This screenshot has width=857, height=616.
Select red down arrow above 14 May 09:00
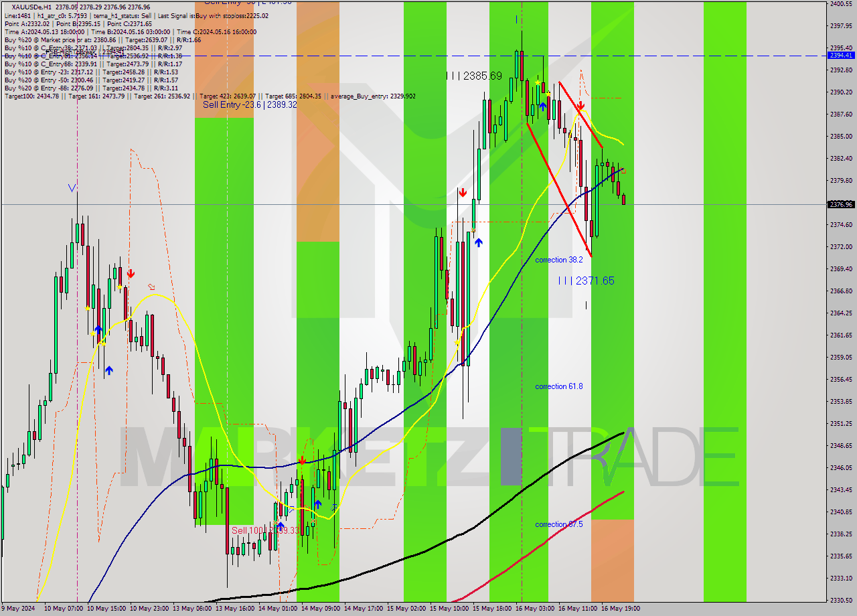[303, 461]
